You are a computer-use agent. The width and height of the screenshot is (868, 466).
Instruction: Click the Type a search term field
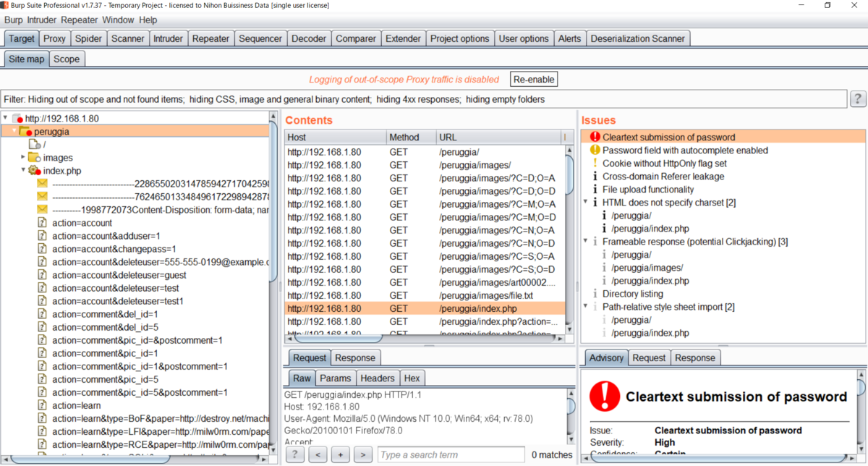pyautogui.click(x=451, y=454)
